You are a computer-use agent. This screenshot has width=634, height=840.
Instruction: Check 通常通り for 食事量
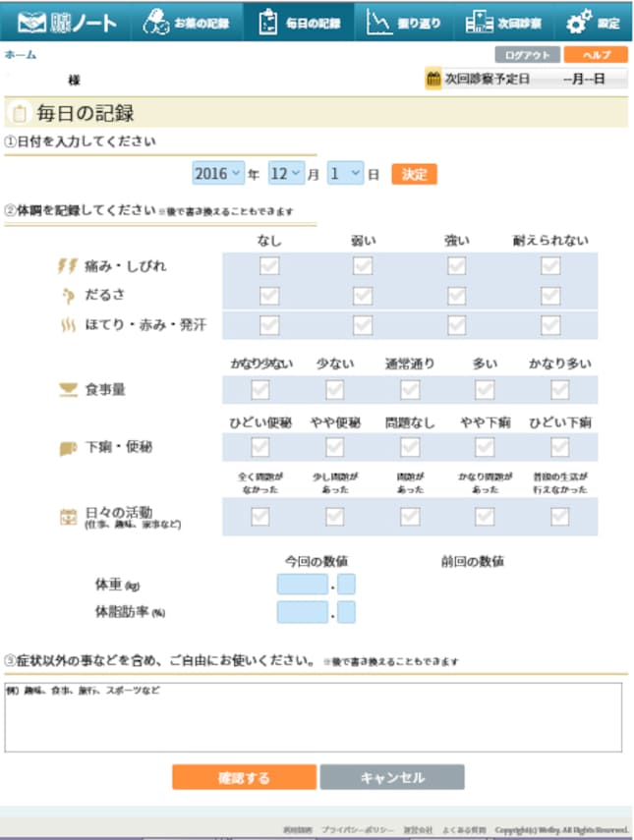click(x=410, y=389)
